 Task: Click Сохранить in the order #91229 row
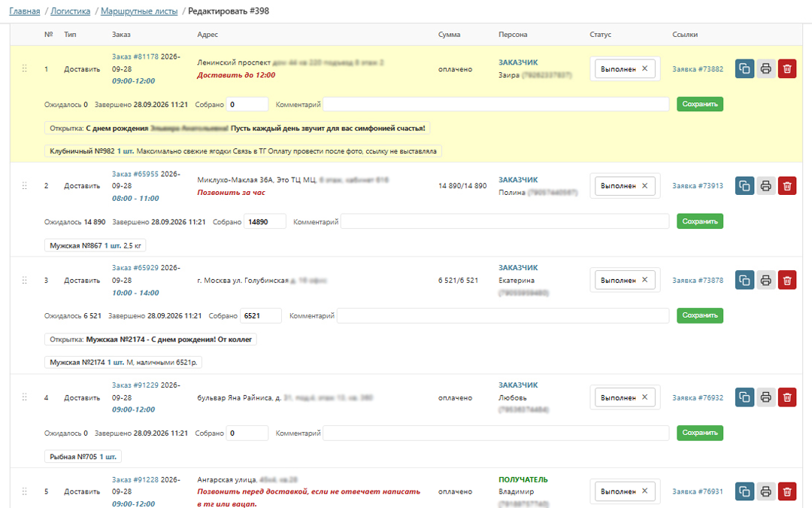700,433
